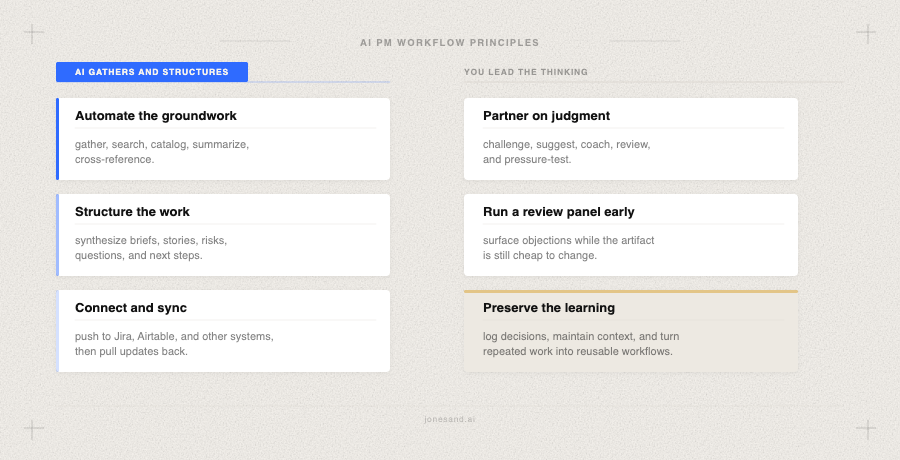Click the 'challenge, suggest, coach' description text
The height and width of the screenshot is (460, 900).
click(x=567, y=152)
